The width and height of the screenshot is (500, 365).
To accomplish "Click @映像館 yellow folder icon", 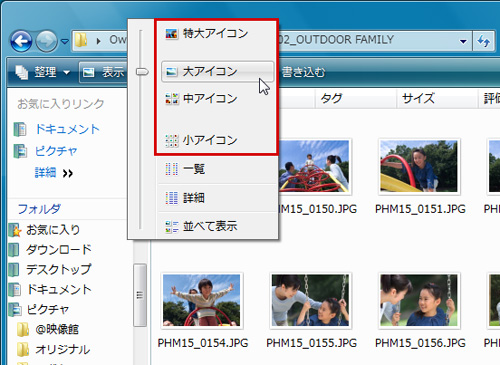I will (x=23, y=329).
